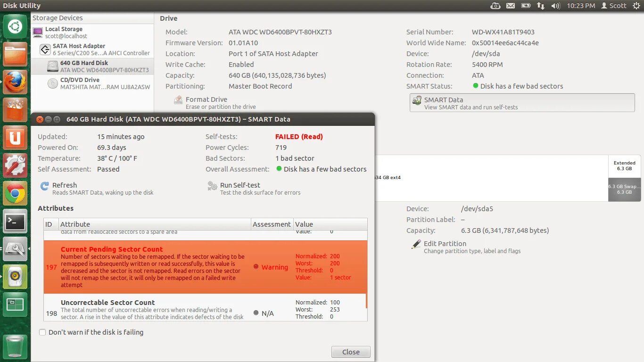Open the Workspace Switcher

[x=15, y=304]
